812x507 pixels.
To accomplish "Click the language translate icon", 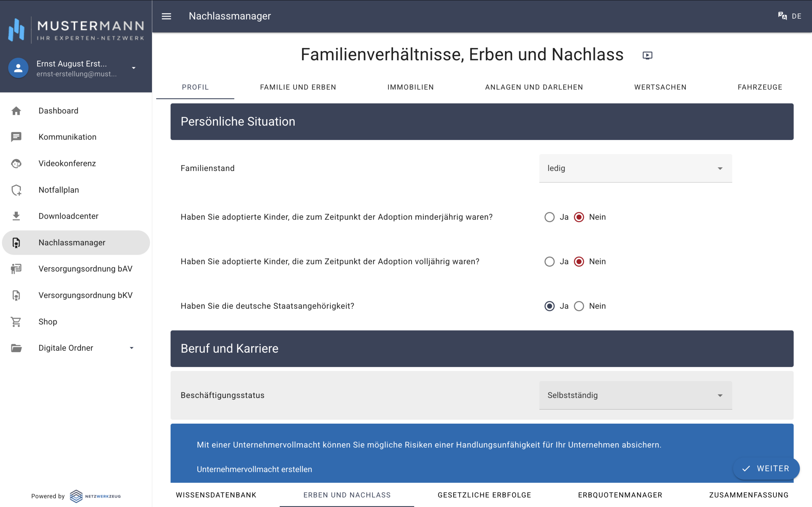I will tap(782, 16).
